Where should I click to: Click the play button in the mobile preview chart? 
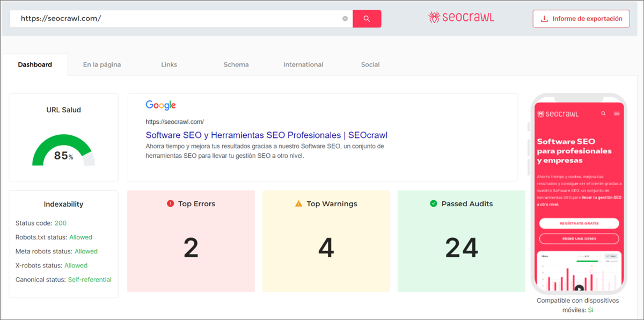coord(579,288)
